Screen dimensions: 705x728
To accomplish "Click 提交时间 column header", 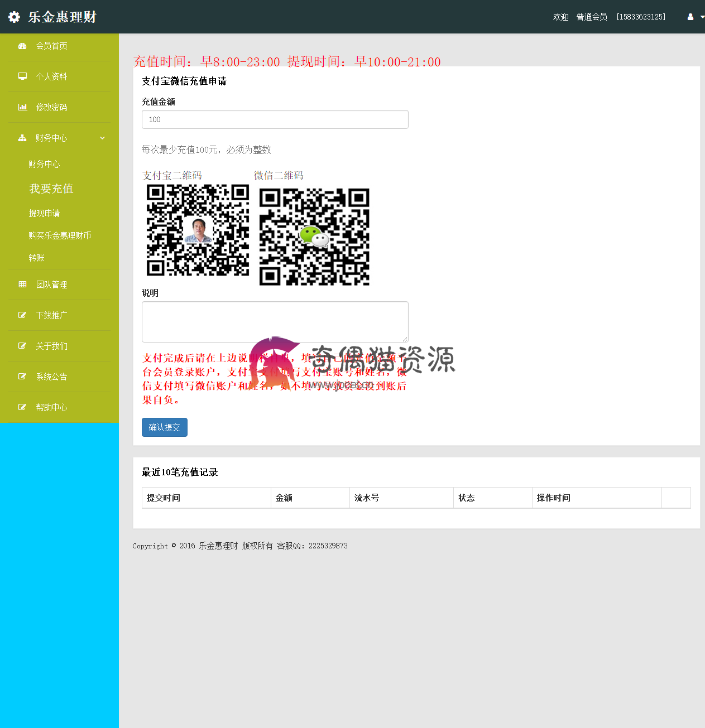I will [164, 498].
